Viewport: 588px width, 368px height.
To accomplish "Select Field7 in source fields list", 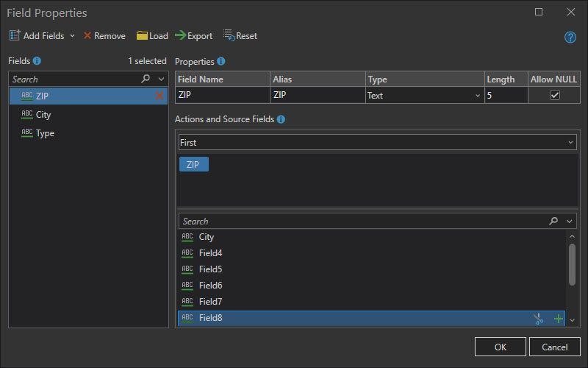I will point(371,302).
